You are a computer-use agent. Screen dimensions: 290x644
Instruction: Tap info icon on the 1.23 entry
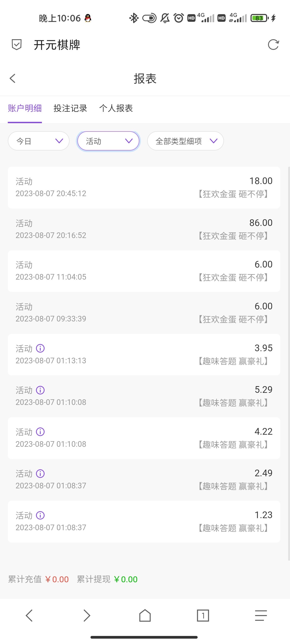(40, 515)
